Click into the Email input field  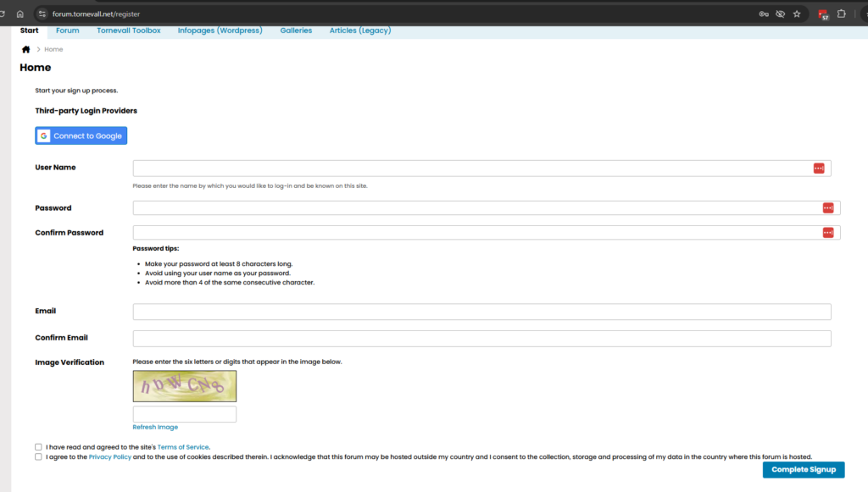481,312
